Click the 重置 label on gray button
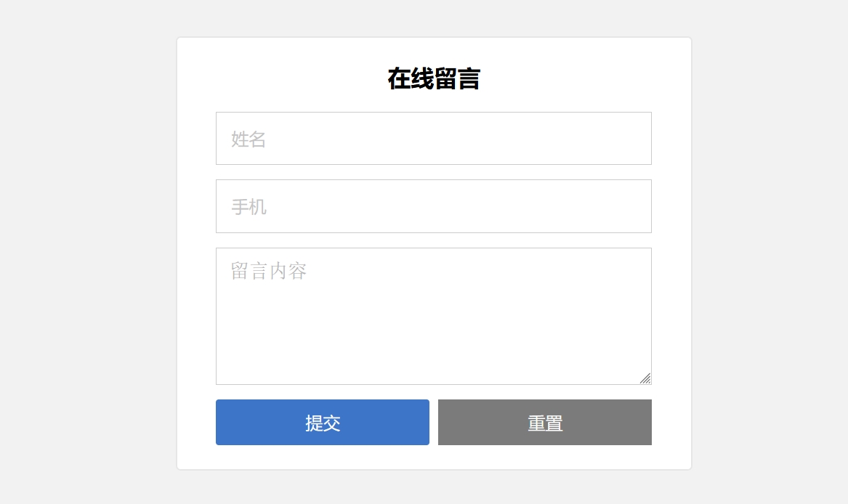Viewport: 848px width, 504px height. click(x=545, y=423)
